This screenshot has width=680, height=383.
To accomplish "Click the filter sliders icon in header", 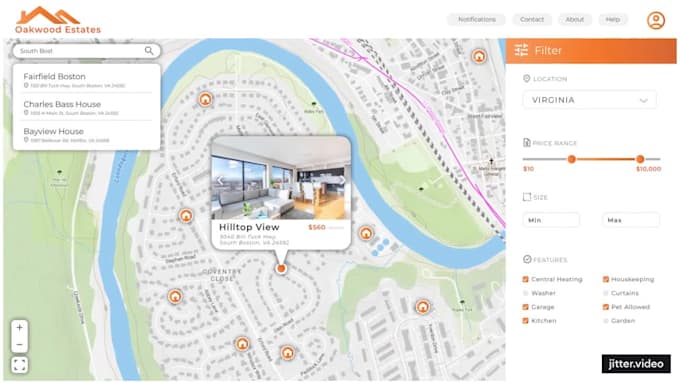I will 521,50.
